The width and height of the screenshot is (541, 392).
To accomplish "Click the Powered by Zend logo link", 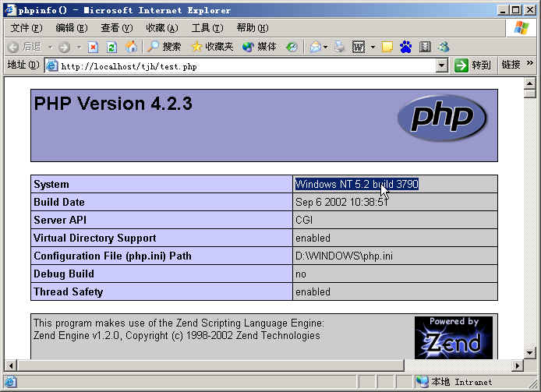I will click(x=453, y=337).
